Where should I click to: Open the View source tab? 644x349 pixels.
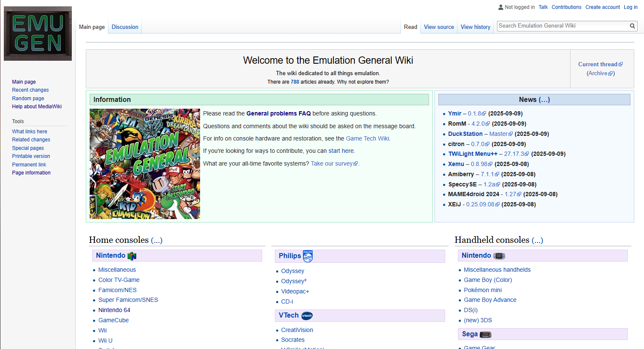(x=439, y=27)
